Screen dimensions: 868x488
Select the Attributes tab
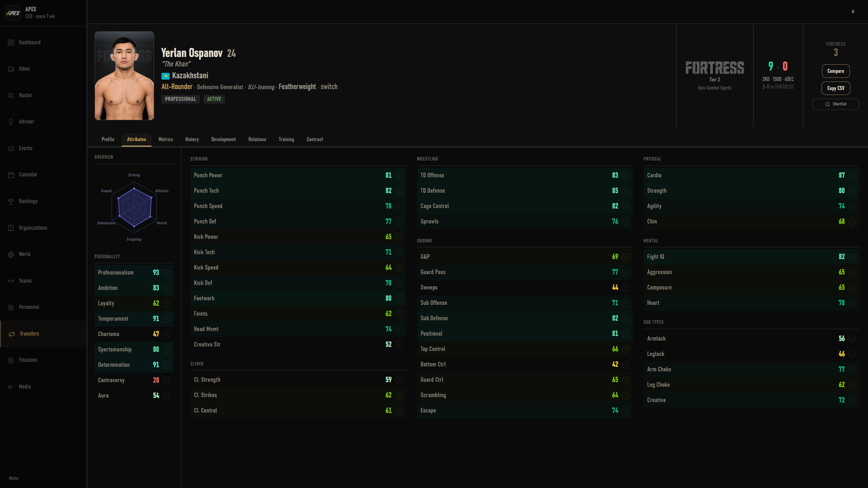137,139
